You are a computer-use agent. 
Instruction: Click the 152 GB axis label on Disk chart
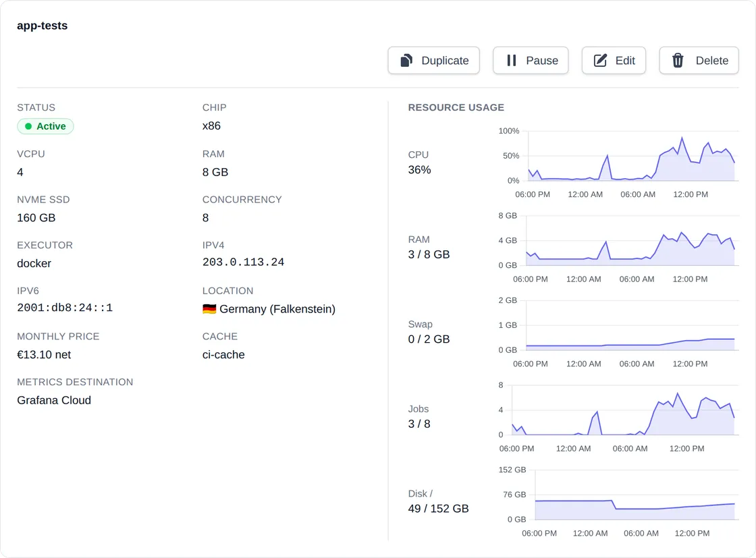coord(512,470)
